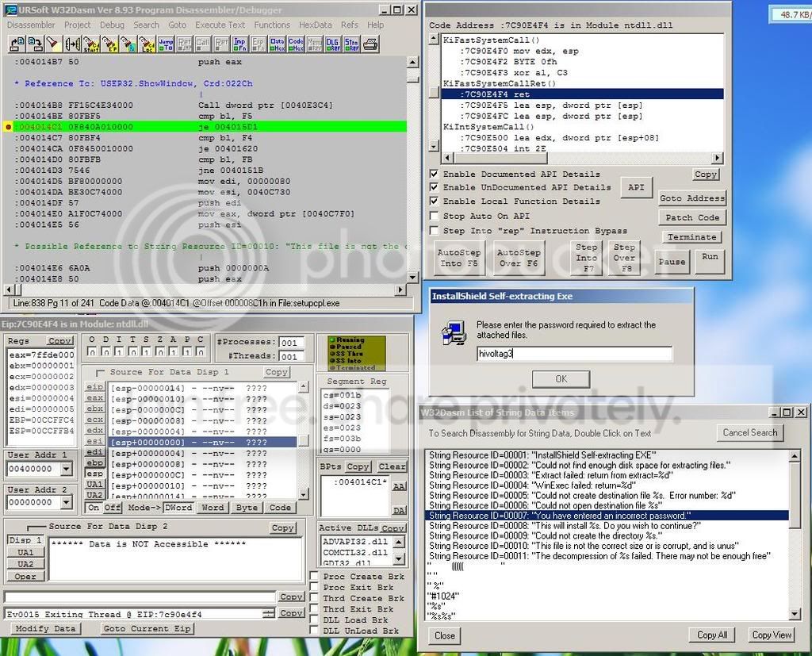Click the Ret Jmp toolbar icon
The image size is (812, 656).
pyautogui.click(x=184, y=44)
